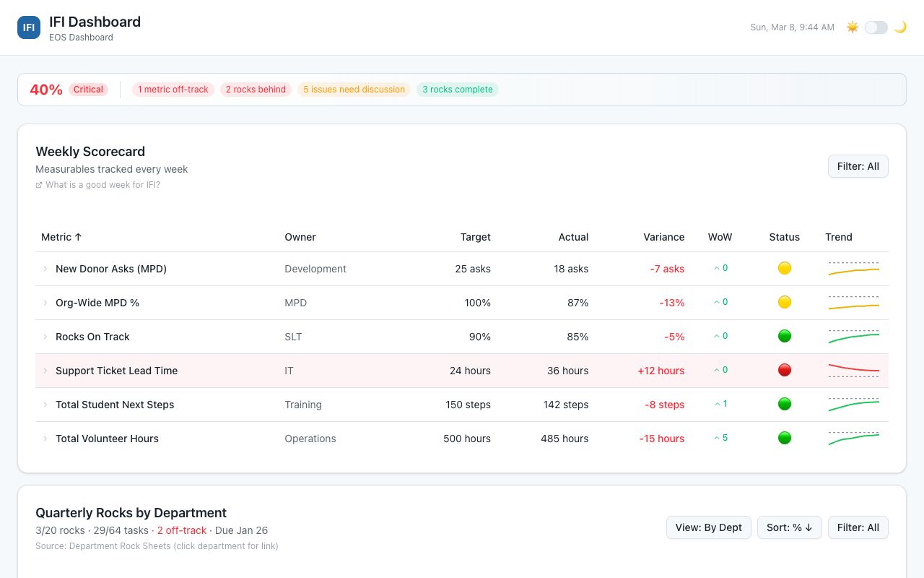The width and height of the screenshot is (924, 578).
Task: Switch rocks view using View: By Dept
Action: click(708, 527)
